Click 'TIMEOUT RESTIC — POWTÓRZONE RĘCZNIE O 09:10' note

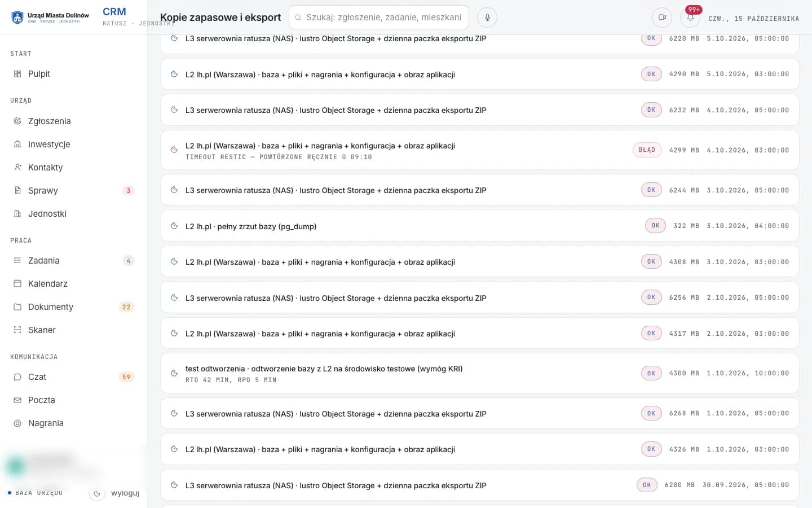coord(279,157)
